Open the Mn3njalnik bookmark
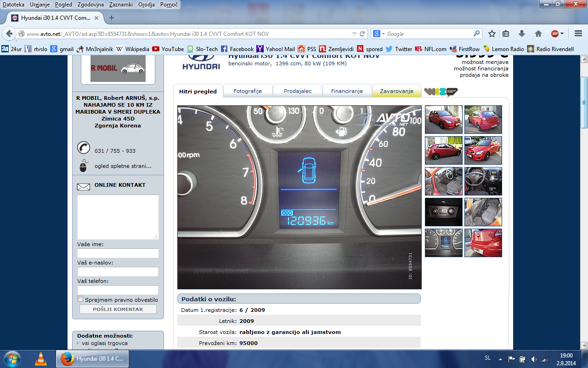 [x=95, y=49]
